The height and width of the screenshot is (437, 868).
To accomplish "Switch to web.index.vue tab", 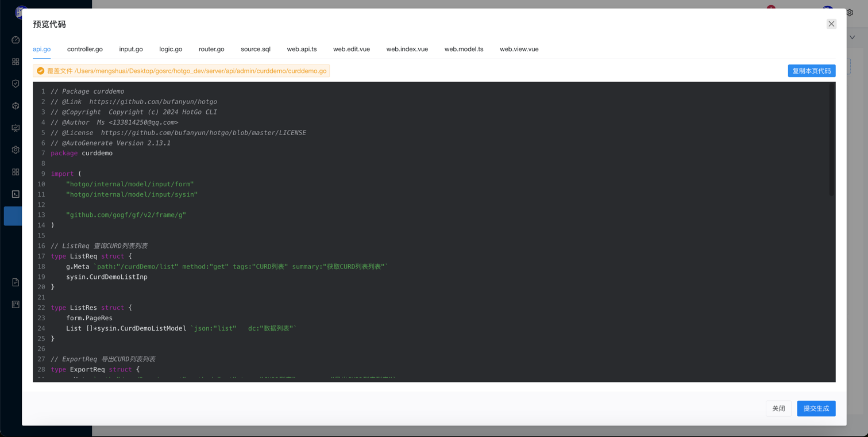I will coord(407,49).
